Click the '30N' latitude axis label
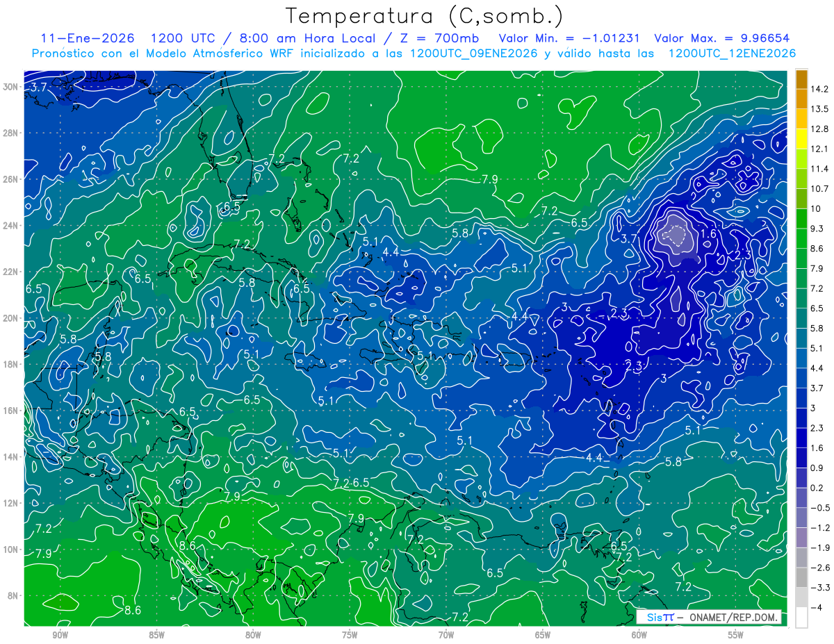Image resolution: width=834 pixels, height=644 pixels. click(x=11, y=87)
